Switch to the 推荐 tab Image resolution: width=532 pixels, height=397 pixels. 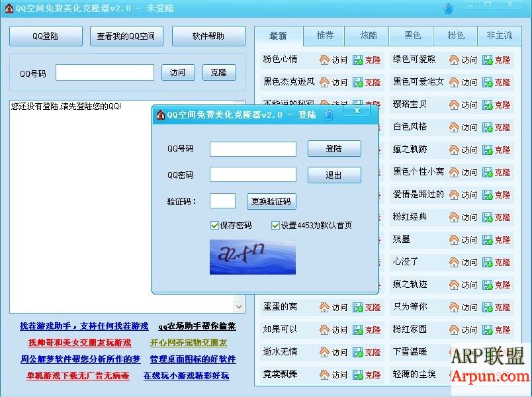(325, 35)
